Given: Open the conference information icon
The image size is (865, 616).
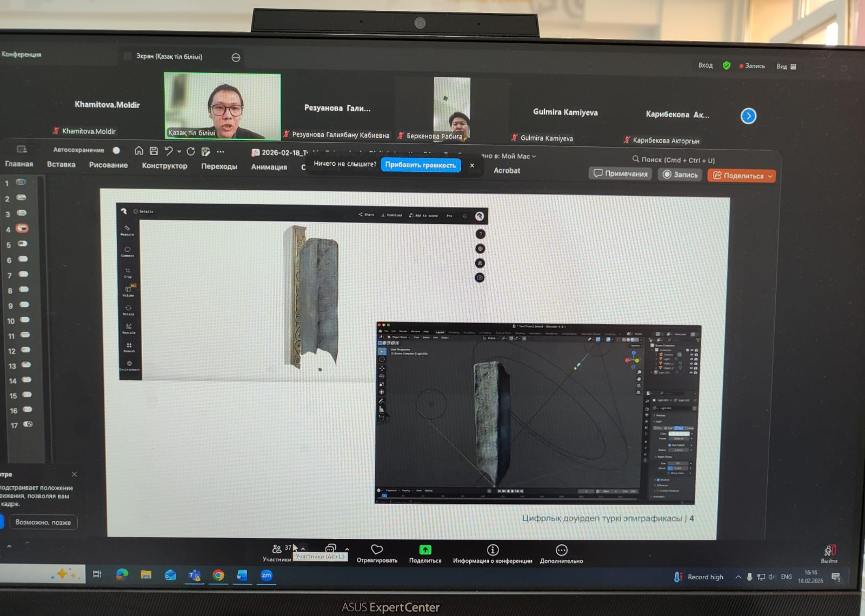Looking at the screenshot, I should point(493,550).
